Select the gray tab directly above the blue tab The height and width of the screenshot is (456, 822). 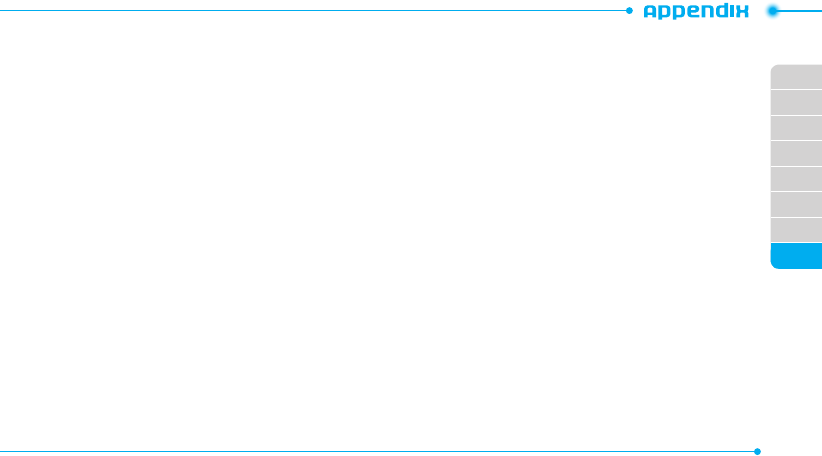tap(796, 230)
